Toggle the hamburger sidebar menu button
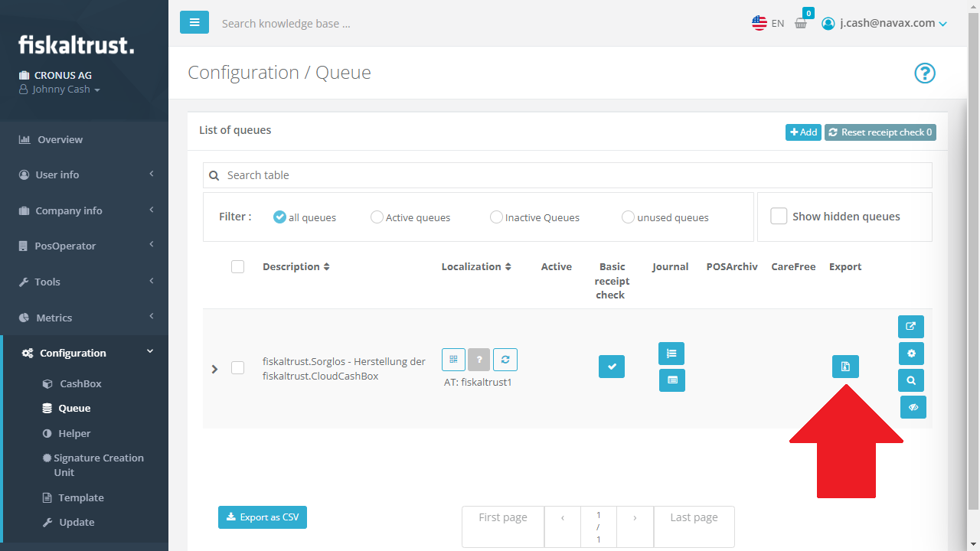 click(194, 22)
